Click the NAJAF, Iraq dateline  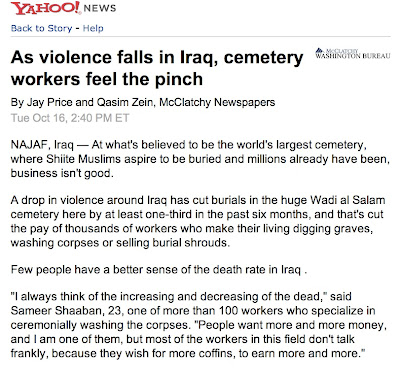(42, 145)
